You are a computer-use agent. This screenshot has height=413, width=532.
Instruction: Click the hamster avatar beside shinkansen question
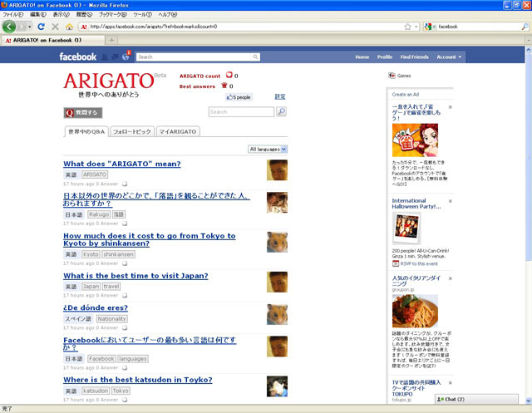pos(277,242)
